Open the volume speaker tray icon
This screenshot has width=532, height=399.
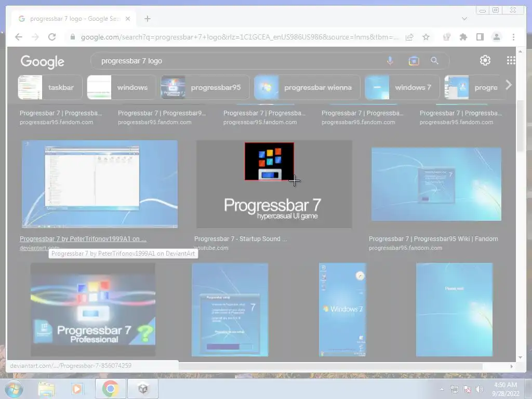[x=480, y=390]
